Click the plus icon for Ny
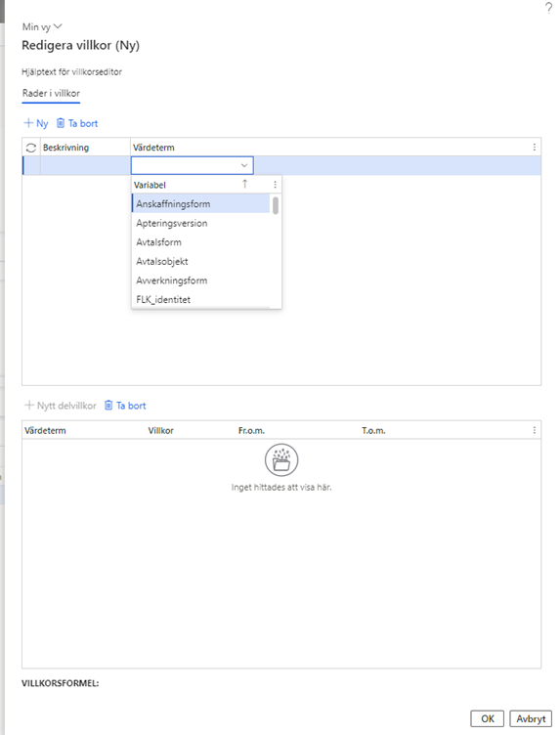 point(28,123)
